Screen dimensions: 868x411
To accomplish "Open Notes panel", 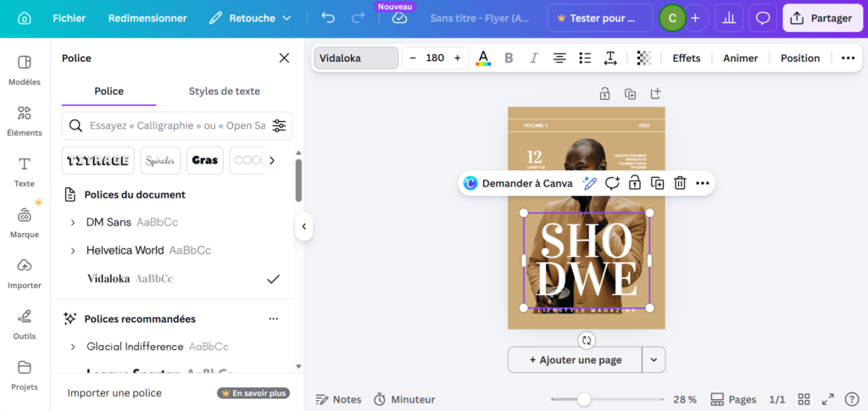I will 338,399.
